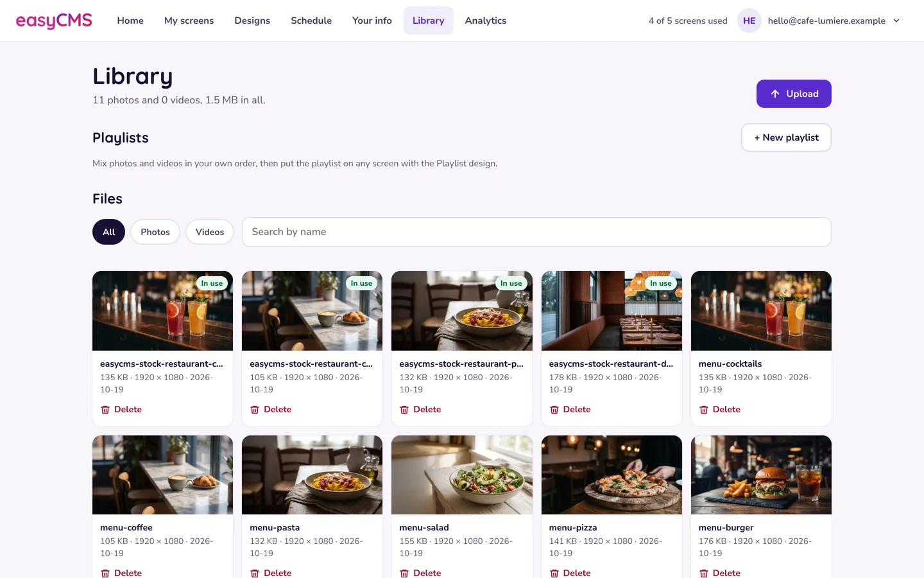
Task: Create a New playlist
Action: (786, 137)
